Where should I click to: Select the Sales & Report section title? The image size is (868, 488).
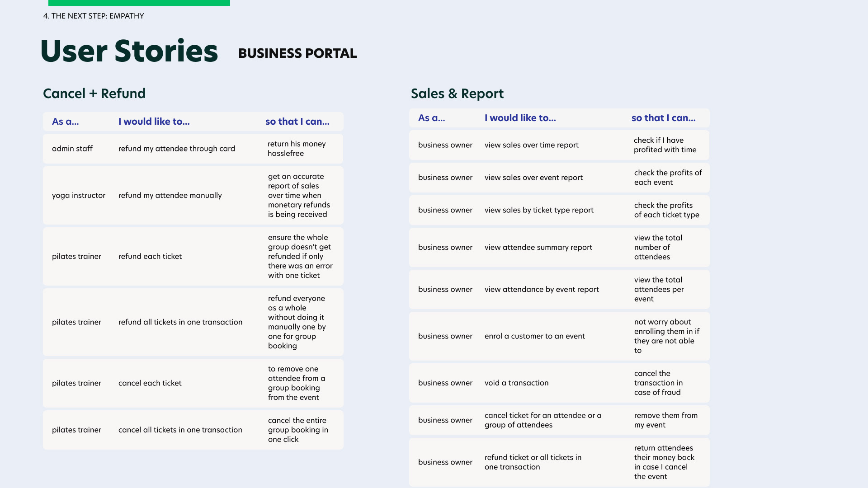pyautogui.click(x=457, y=94)
